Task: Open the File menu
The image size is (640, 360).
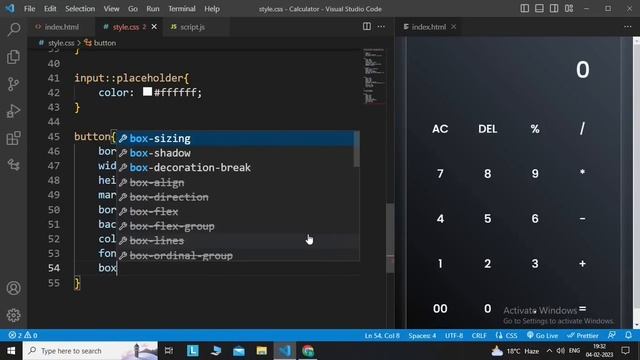Action: pos(29,9)
